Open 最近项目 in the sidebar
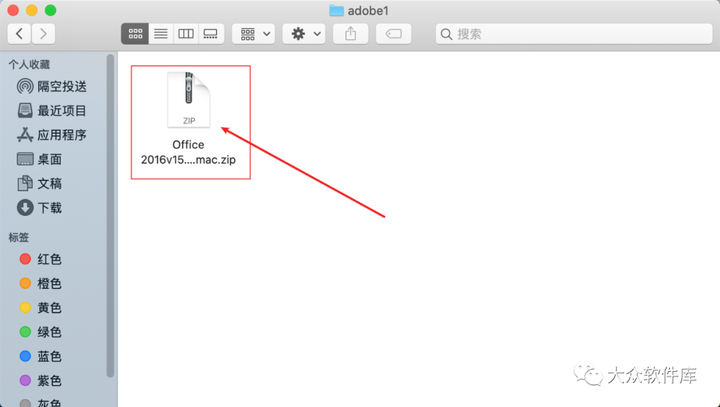Screen dimensions: 720x407 (51, 111)
